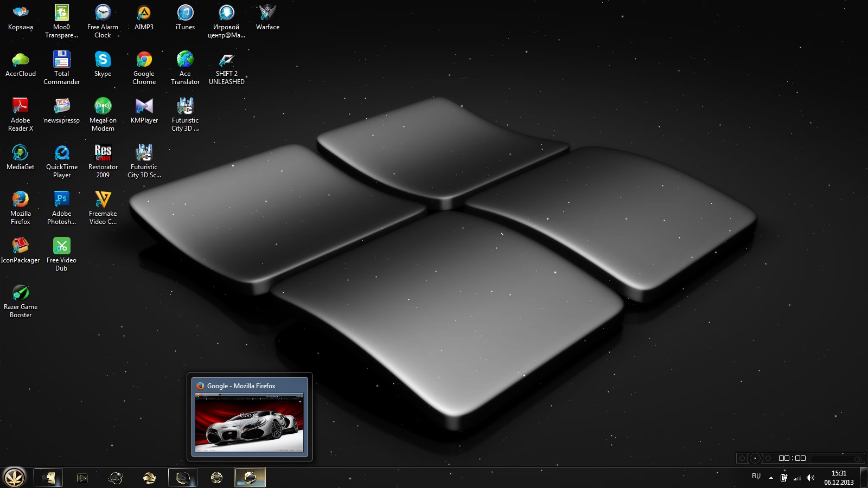868x488 pixels.
Task: Skip to previous track in media widget
Action: point(742,458)
